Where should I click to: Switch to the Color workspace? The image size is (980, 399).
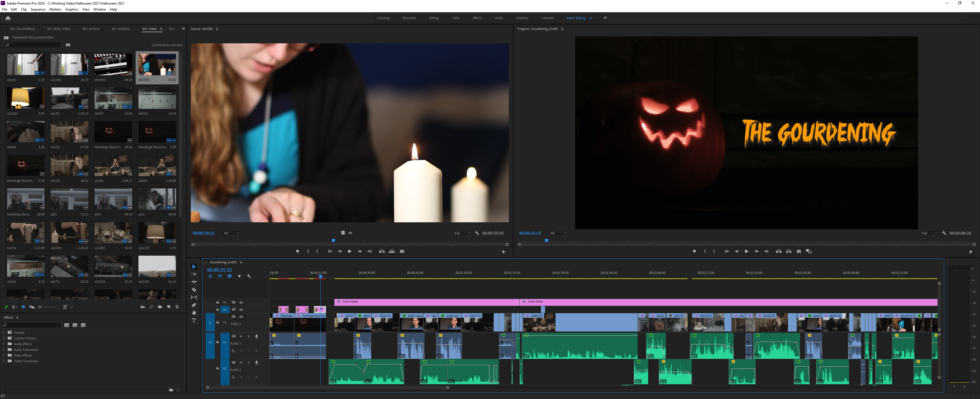pyautogui.click(x=455, y=18)
